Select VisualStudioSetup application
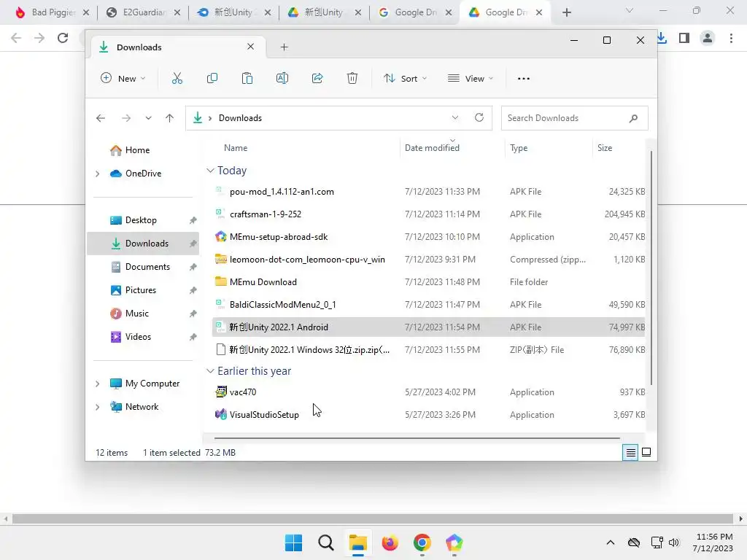Screen dimensions: 747x560 tap(428, 415)
